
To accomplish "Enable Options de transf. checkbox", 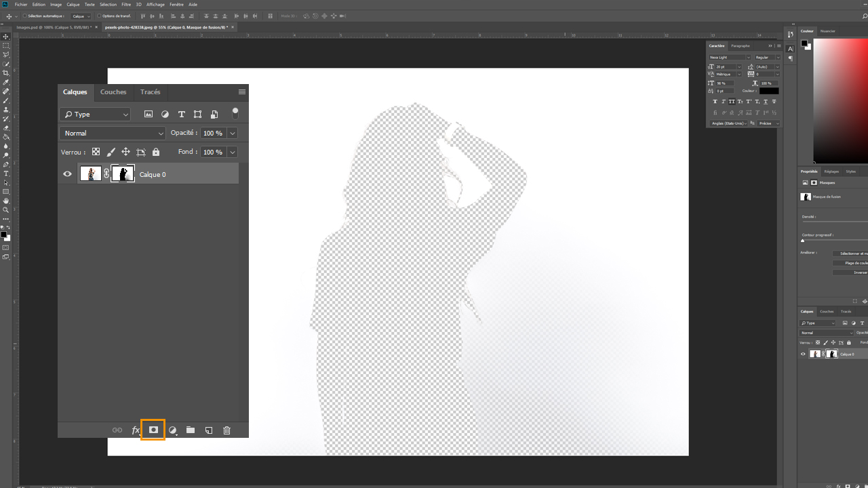I will click(x=99, y=16).
